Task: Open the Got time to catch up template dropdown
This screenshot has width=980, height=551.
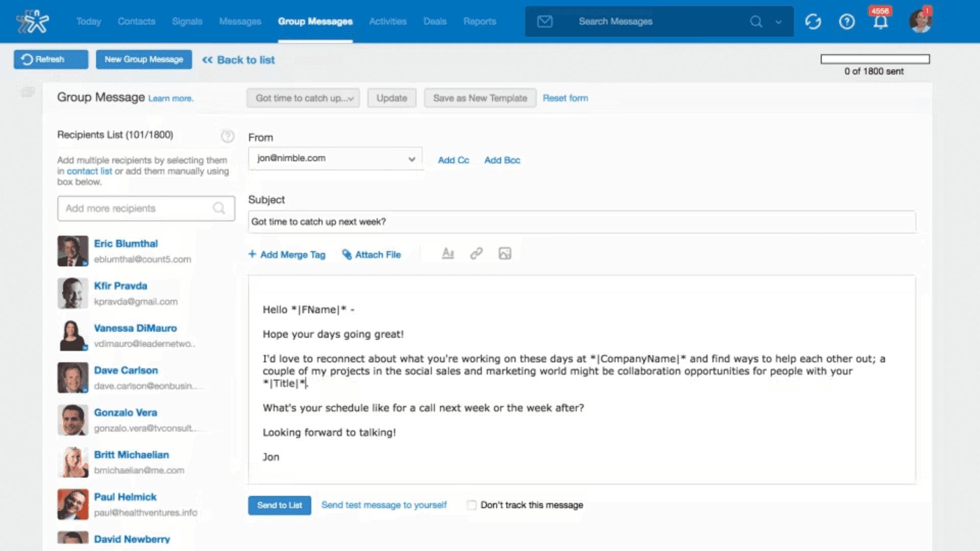Action: 303,98
